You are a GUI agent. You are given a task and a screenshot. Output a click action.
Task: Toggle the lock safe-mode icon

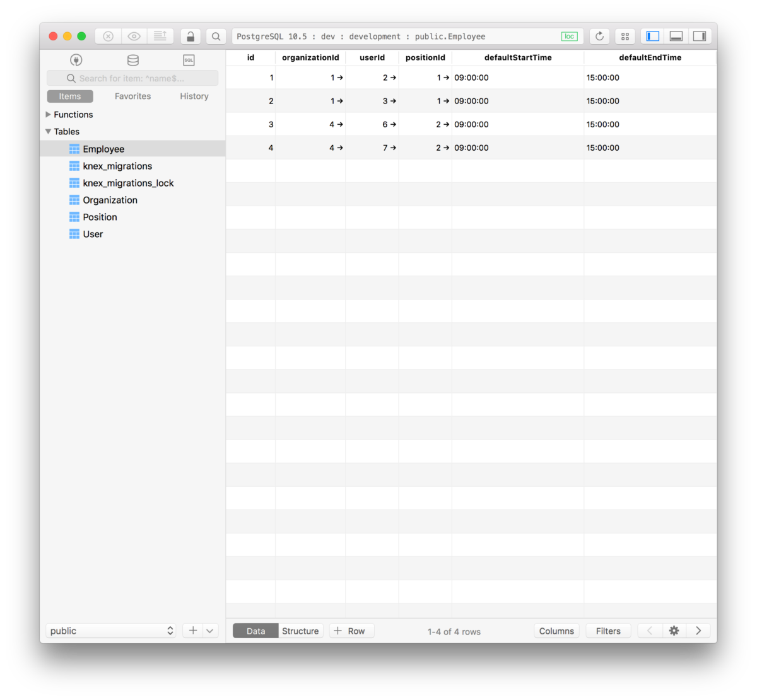[x=191, y=37]
